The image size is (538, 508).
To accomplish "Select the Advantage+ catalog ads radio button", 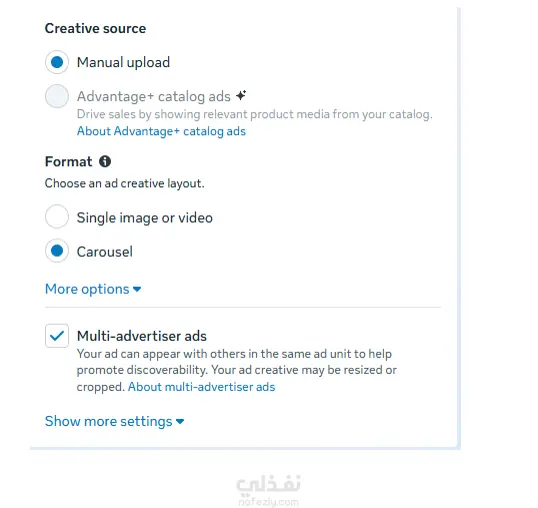I will pyautogui.click(x=57, y=96).
